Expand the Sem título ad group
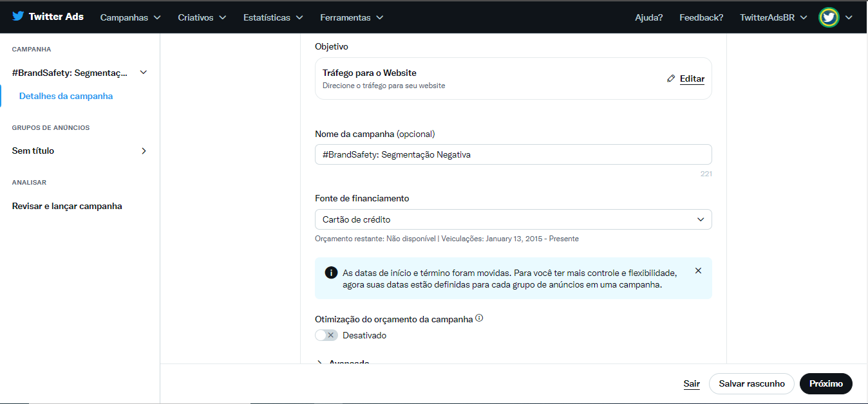The image size is (868, 404). coord(144,151)
